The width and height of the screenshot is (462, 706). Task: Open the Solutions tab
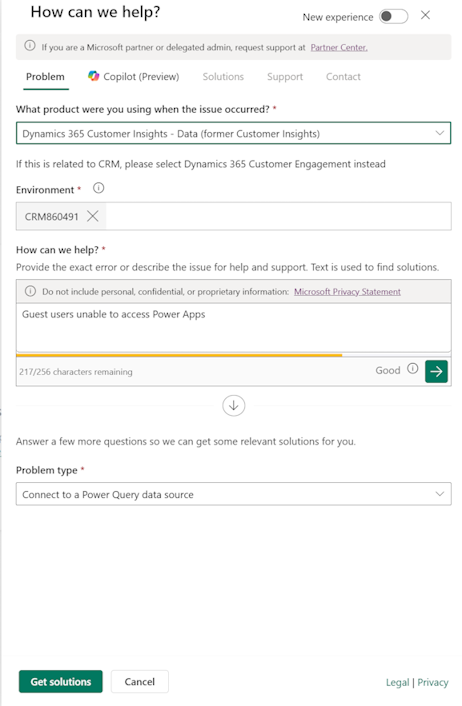coord(223,77)
